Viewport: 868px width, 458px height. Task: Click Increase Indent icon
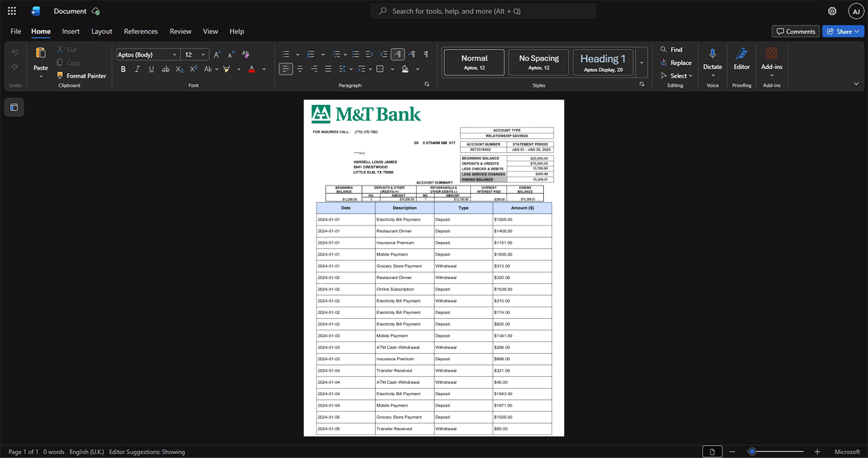pyautogui.click(x=384, y=55)
